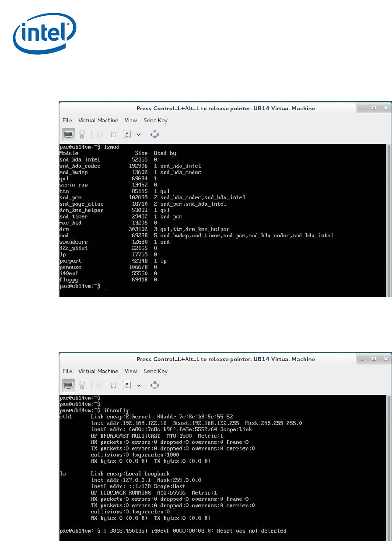Screen dimensions: 392x541
Task: Click the lsmod window's vertical scrollbar
Action: click(x=389, y=220)
